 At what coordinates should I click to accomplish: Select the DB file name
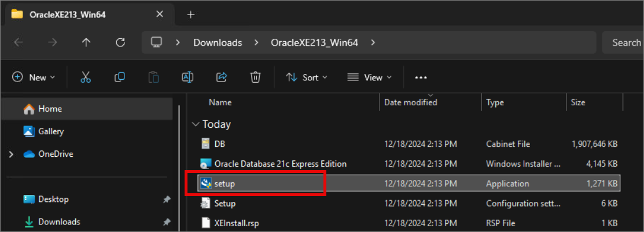coord(220,144)
